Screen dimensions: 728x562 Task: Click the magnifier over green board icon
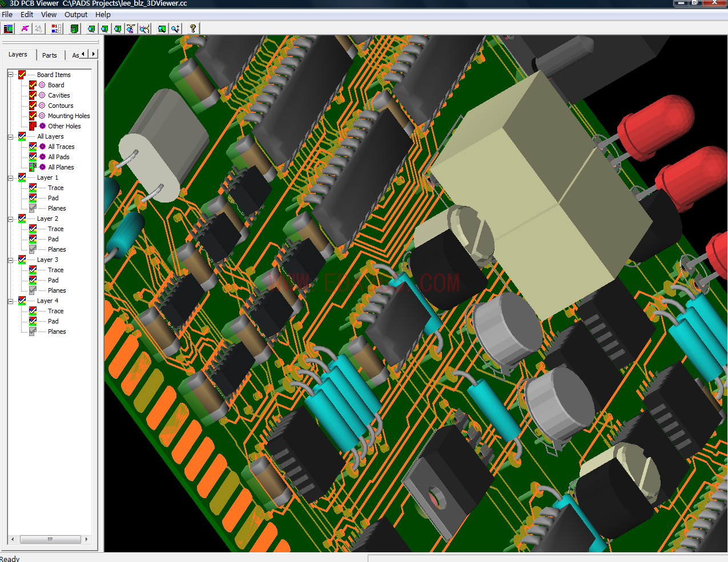point(162,29)
